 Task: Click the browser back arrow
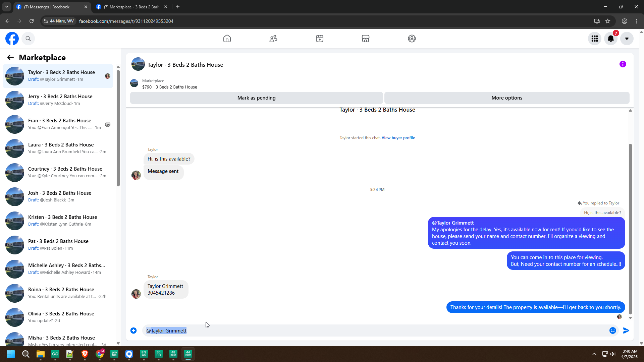pyautogui.click(x=7, y=21)
